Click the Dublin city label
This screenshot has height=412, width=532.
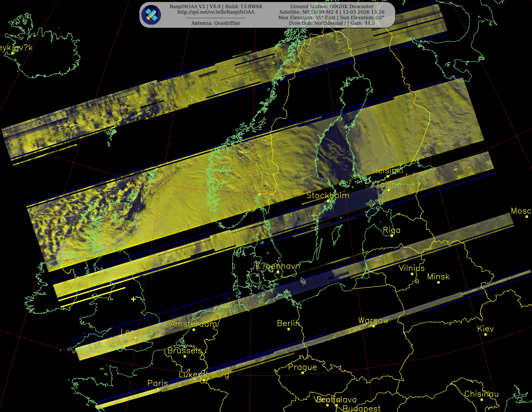[x=75, y=285]
